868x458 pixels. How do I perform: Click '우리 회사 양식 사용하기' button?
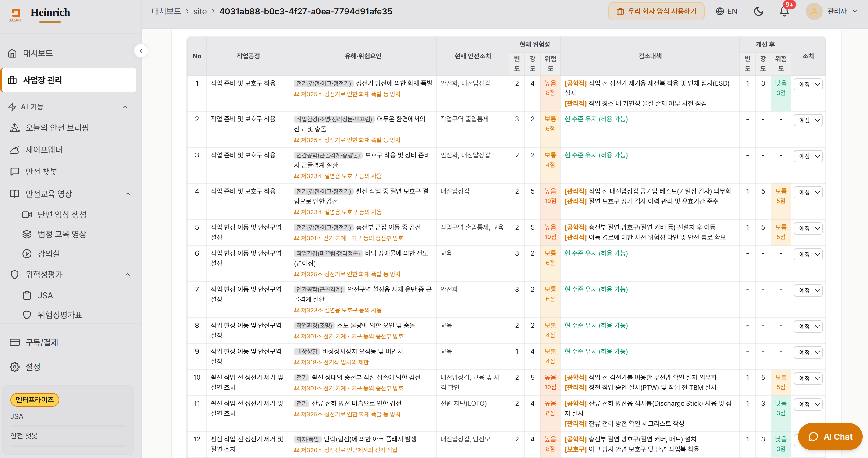point(656,12)
